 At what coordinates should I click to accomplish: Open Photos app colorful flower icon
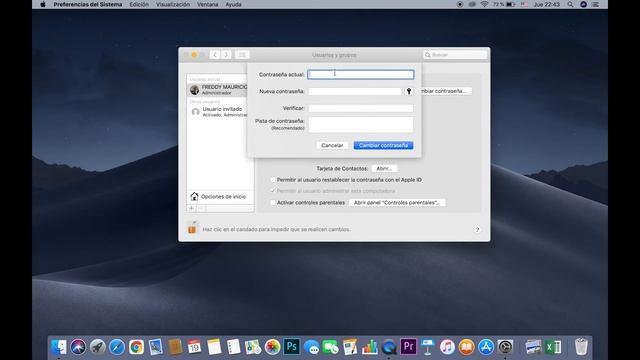point(272,347)
